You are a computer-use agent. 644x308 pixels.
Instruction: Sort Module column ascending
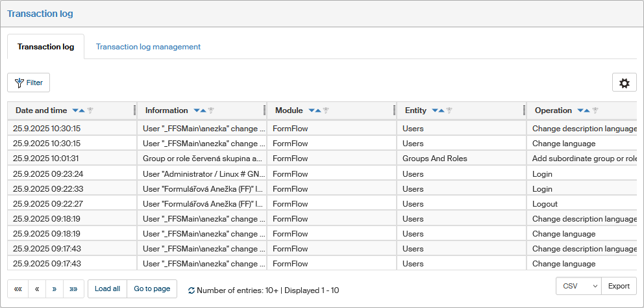pos(318,110)
